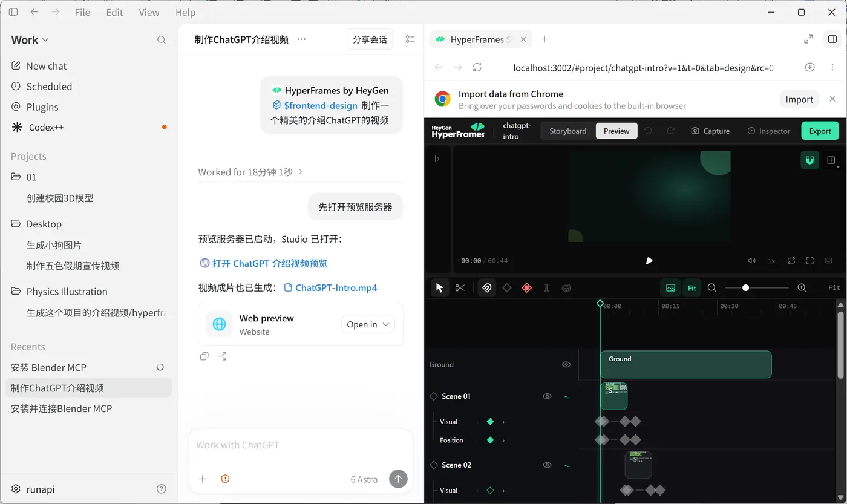Toggle the left sidebar panel icon
The width and height of the screenshot is (847, 504).
pos(13,12)
